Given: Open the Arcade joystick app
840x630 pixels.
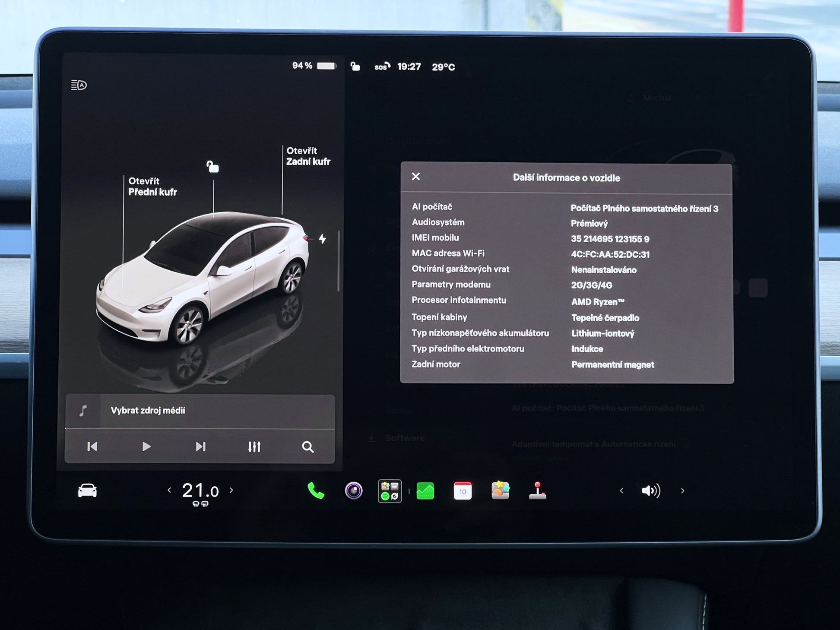Looking at the screenshot, I should (x=537, y=491).
